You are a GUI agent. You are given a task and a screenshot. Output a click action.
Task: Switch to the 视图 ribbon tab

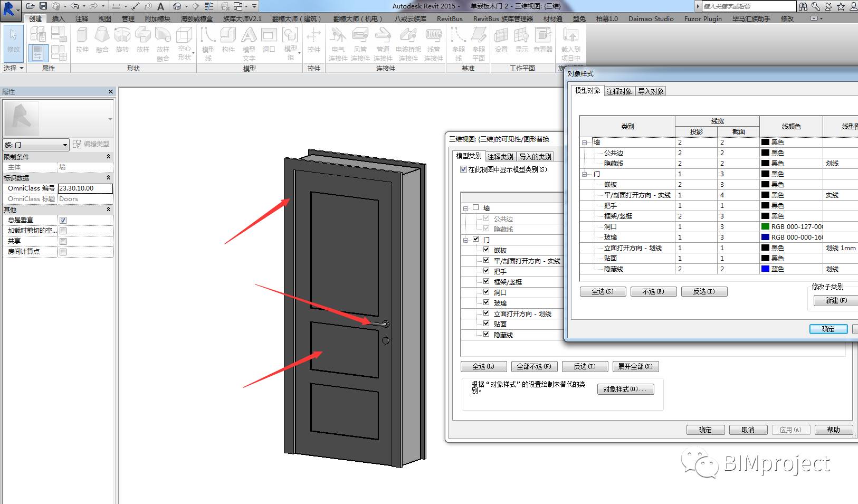104,18
